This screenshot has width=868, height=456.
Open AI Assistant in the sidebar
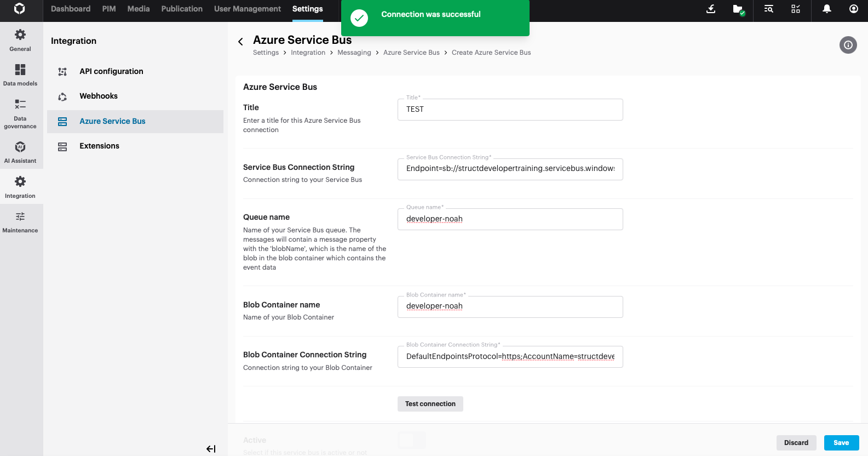coord(20,152)
